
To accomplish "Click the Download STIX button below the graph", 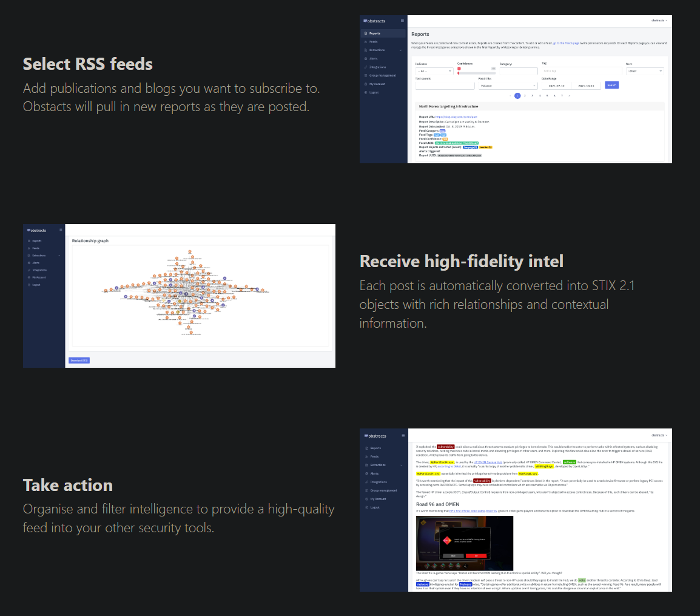I will [x=79, y=360].
